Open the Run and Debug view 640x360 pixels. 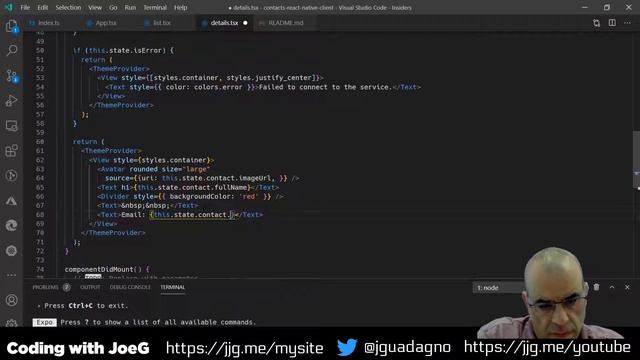[11, 101]
